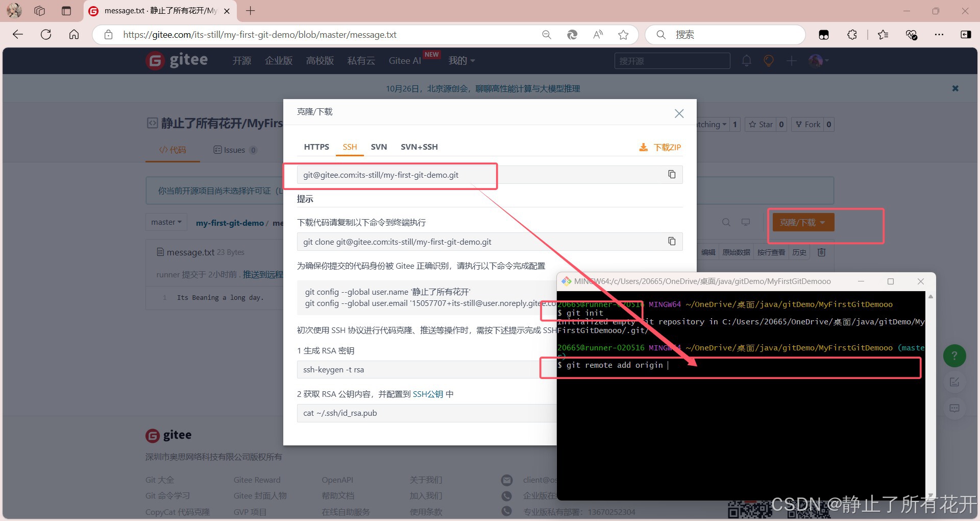Copy the SSH repository URL
Screen dimensions: 980x521
pyautogui.click(x=672, y=175)
